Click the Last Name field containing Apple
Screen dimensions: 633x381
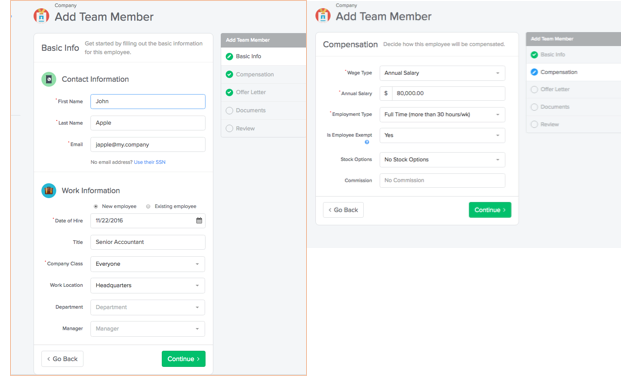tap(148, 123)
